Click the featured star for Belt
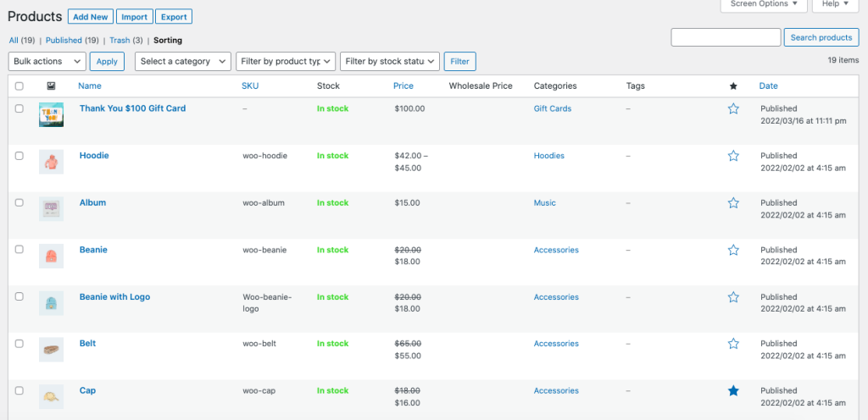The height and width of the screenshot is (420, 868). [733, 344]
